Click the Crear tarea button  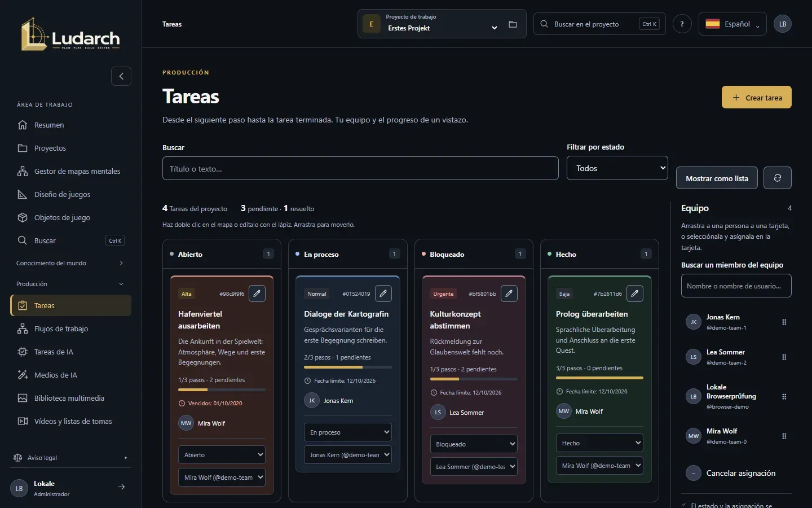pyautogui.click(x=757, y=97)
